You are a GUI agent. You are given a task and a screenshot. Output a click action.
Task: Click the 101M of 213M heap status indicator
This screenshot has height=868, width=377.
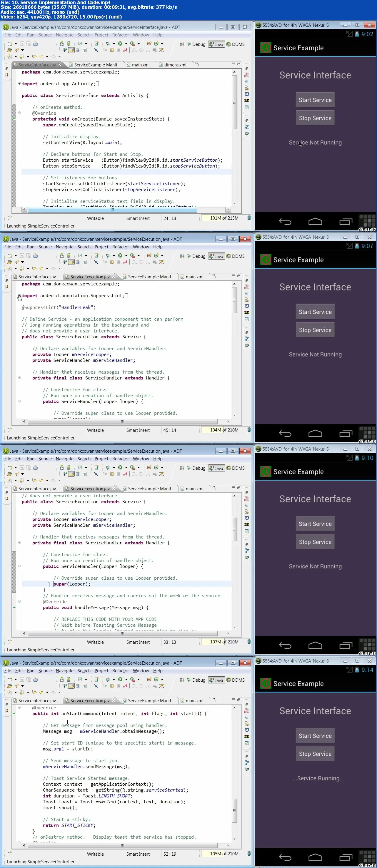coord(224,218)
